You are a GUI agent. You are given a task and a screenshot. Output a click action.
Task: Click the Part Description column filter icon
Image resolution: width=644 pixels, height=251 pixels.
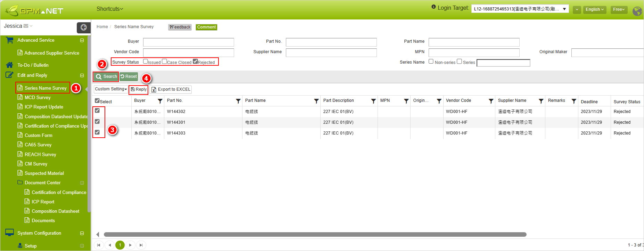(373, 101)
